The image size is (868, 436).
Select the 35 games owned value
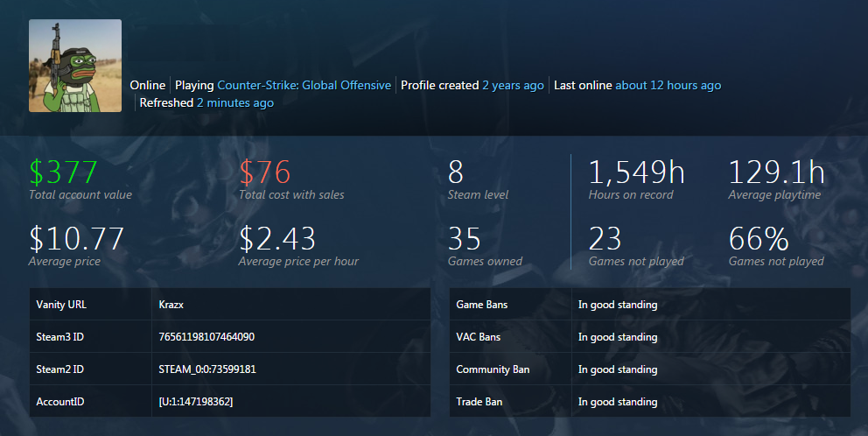tap(464, 239)
